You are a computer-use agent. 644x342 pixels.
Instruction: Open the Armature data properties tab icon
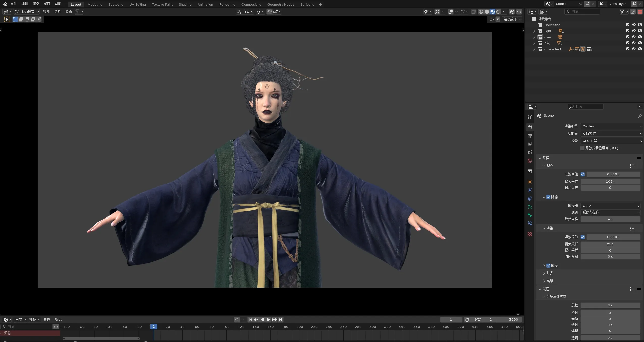tap(530, 207)
